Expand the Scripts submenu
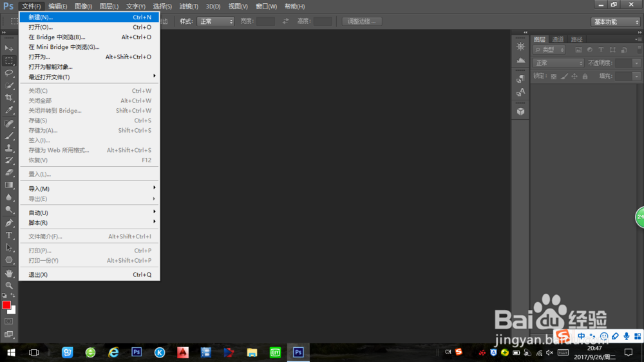The image size is (644, 362). pos(89,223)
